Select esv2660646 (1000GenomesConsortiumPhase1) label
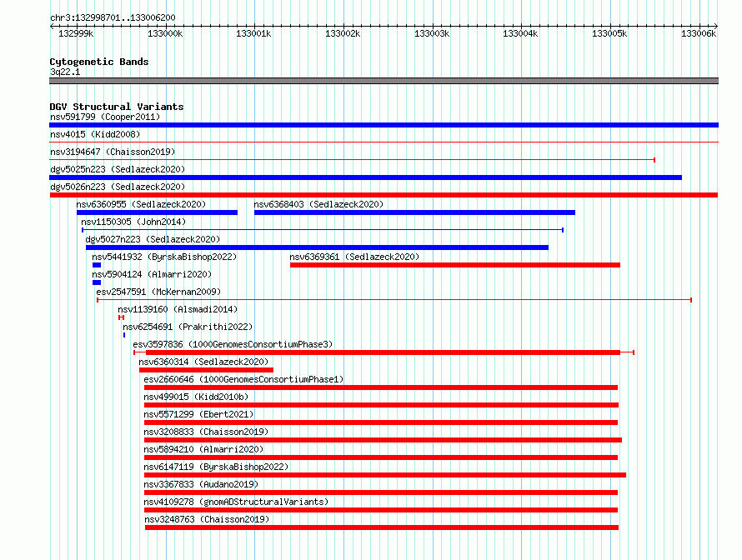The width and height of the screenshot is (742, 560). pos(243,379)
